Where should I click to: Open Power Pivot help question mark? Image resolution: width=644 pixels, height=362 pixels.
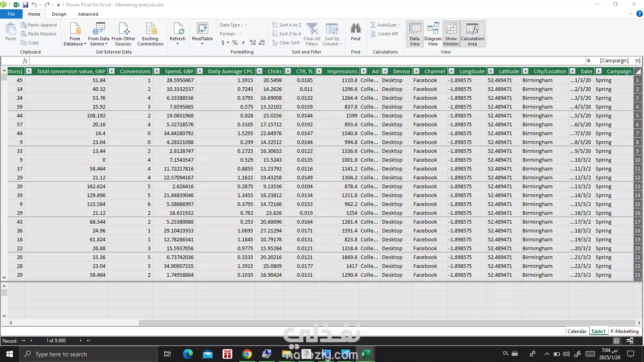click(640, 14)
